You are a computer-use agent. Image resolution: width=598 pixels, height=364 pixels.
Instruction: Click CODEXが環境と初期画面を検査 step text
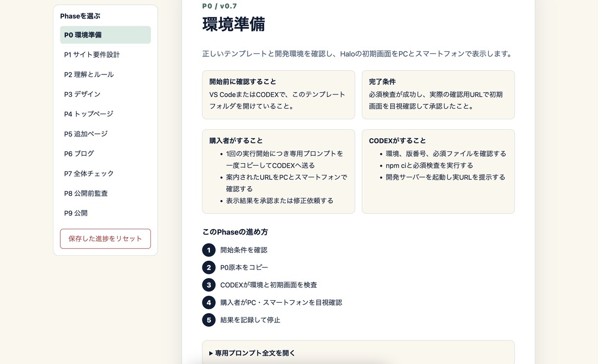tap(269, 285)
